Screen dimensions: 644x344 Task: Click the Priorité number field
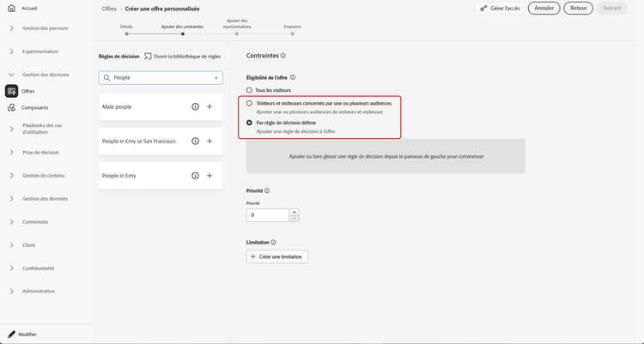pyautogui.click(x=268, y=215)
